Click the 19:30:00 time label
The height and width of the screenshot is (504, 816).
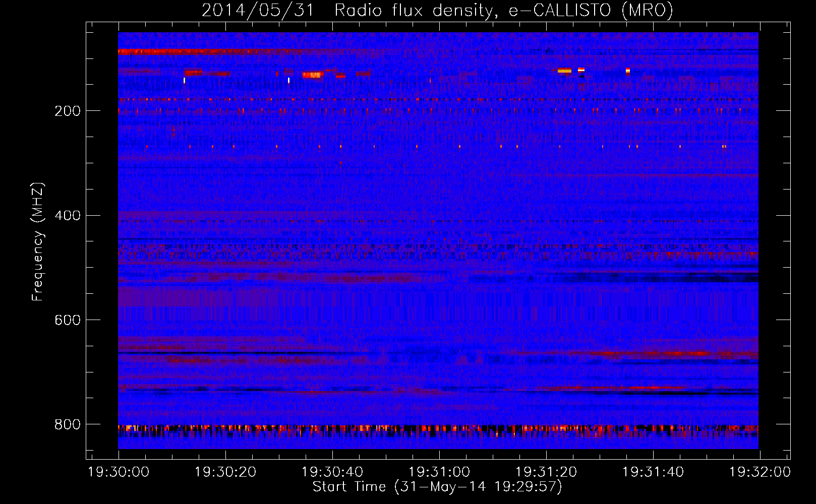click(119, 472)
